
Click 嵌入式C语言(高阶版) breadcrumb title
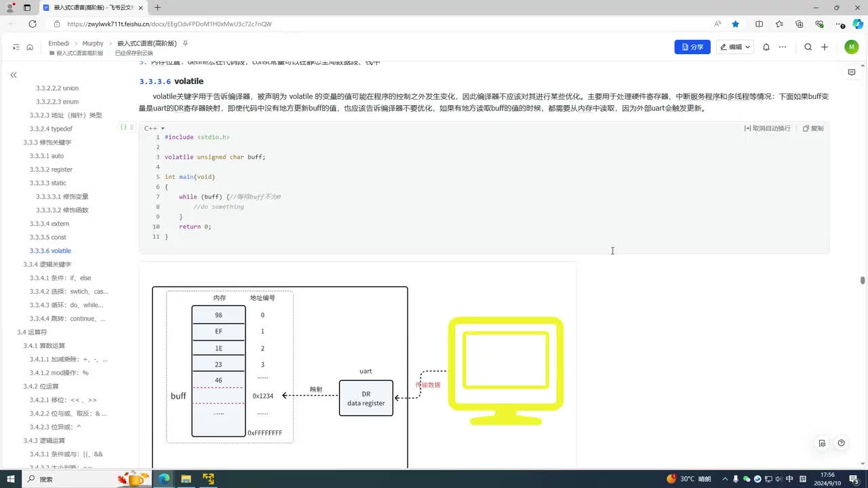pos(146,43)
